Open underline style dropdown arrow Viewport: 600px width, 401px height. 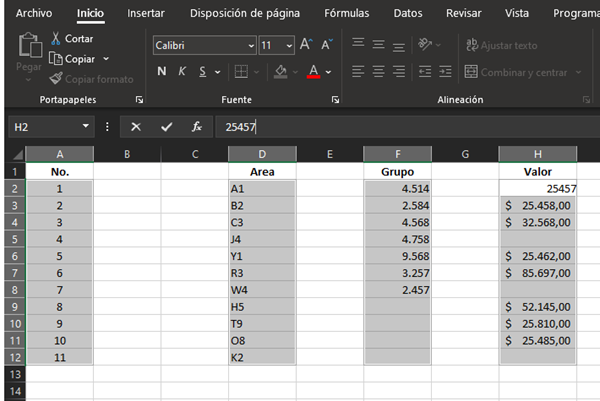217,72
